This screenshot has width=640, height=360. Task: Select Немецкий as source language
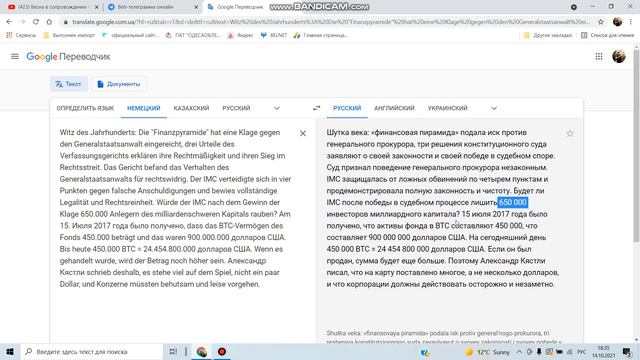coord(144,108)
